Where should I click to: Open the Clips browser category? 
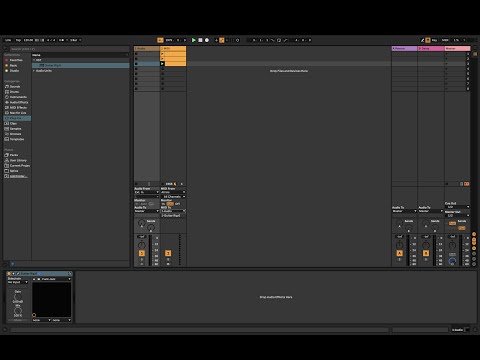[13, 123]
